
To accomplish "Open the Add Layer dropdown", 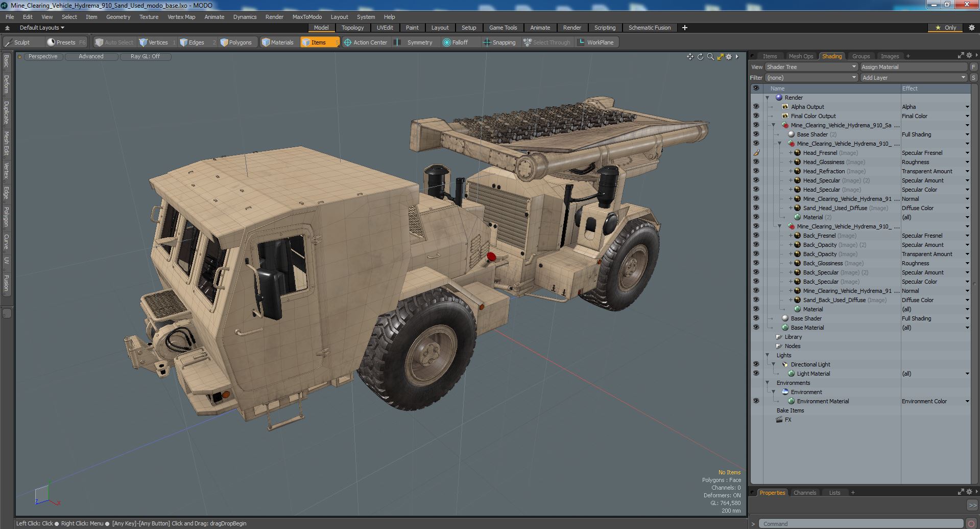I will coord(914,78).
